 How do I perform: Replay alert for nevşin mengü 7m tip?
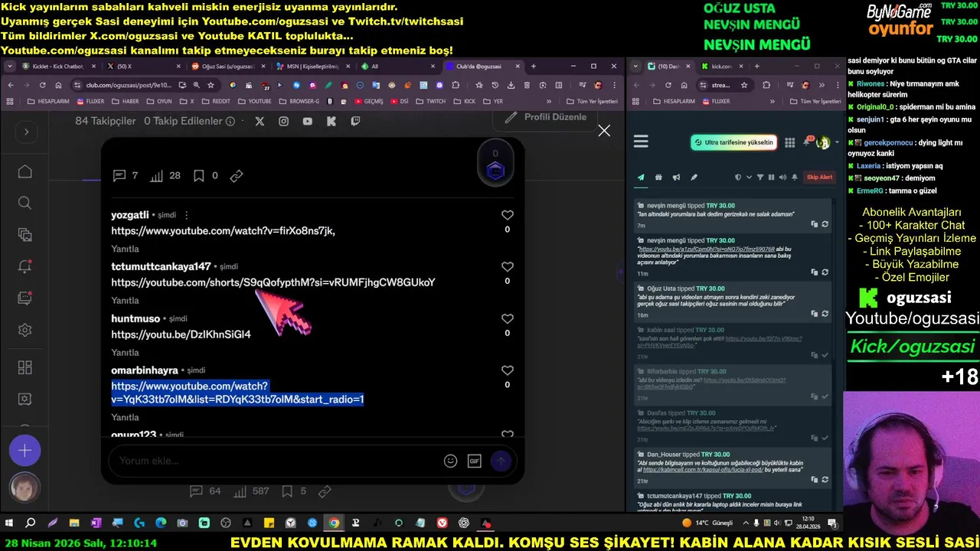click(x=825, y=224)
